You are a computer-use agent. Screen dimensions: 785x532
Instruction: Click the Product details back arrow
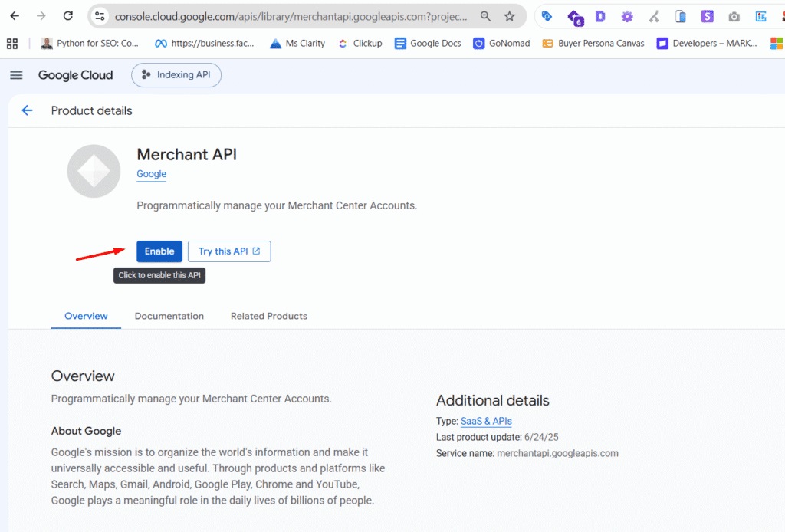(x=27, y=110)
